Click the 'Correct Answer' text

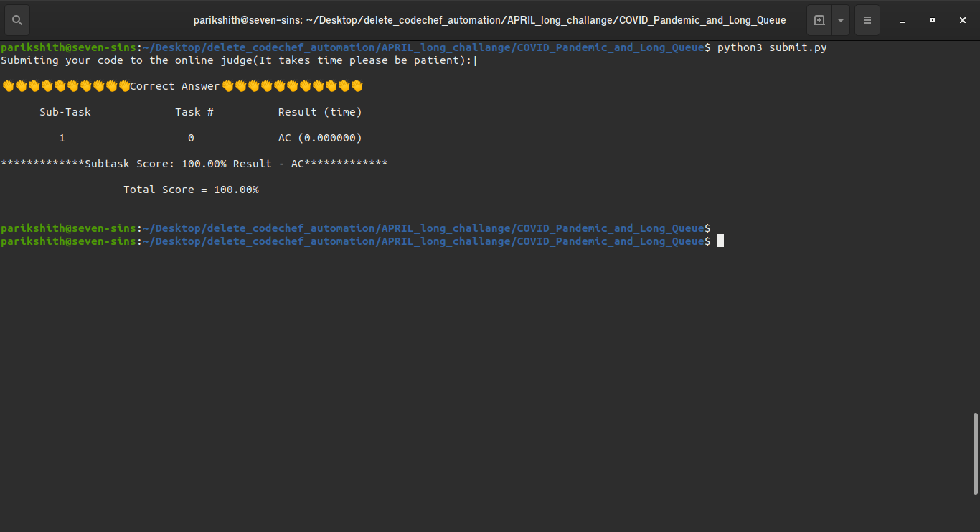tap(175, 86)
